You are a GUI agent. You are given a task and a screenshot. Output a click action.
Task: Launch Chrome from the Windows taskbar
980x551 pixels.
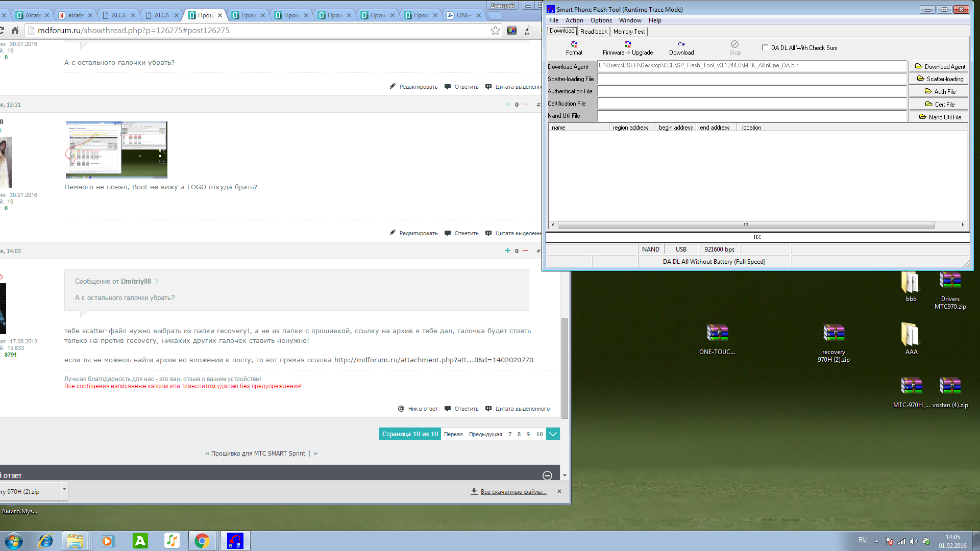[x=202, y=541]
